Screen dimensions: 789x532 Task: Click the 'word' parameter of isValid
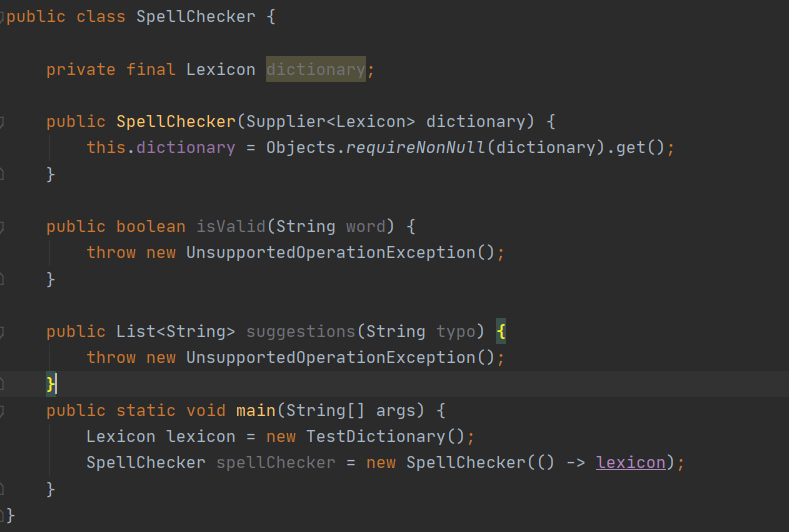pyautogui.click(x=365, y=226)
